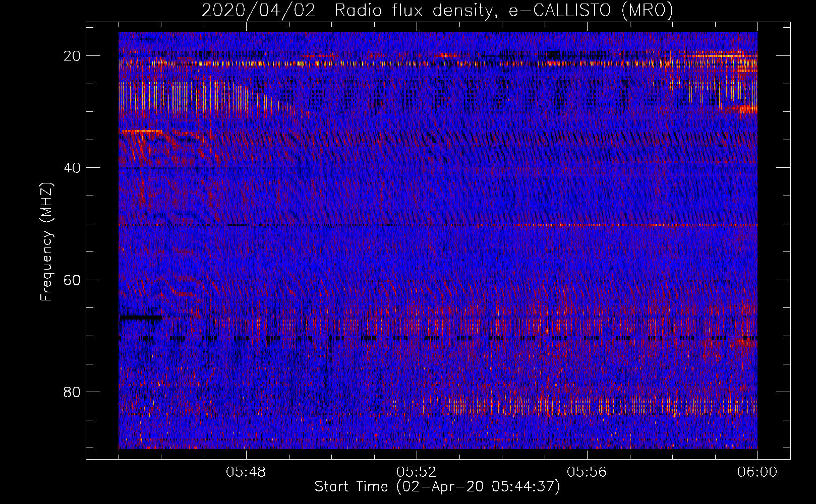Click the 'Start Time (02-Apr-20 05:44:37)' label
Viewport: 816px width, 504px height.
pyautogui.click(x=437, y=487)
